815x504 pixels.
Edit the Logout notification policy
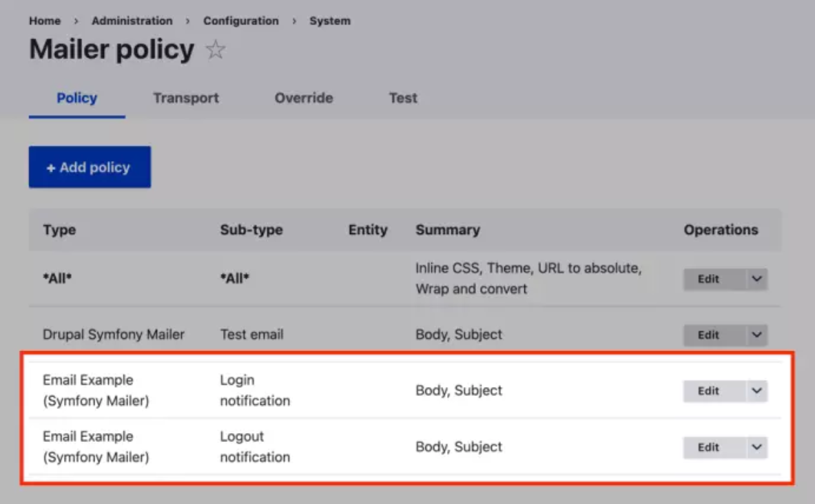(714, 448)
